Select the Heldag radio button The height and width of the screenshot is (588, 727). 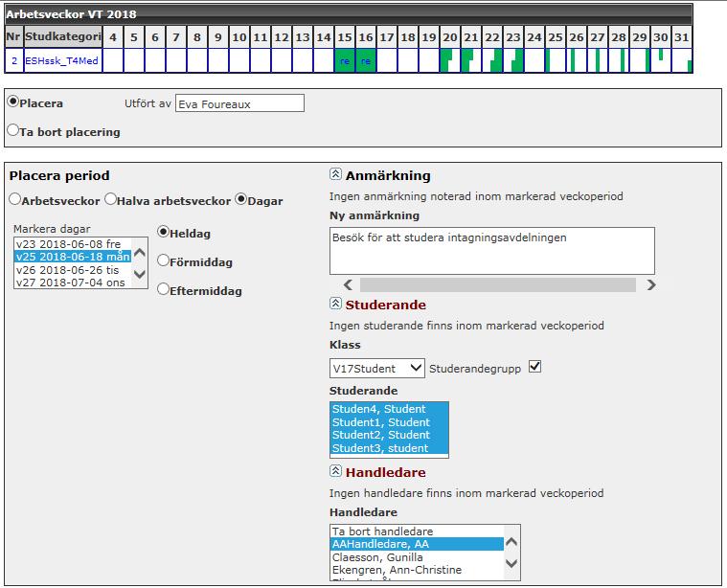[163, 232]
